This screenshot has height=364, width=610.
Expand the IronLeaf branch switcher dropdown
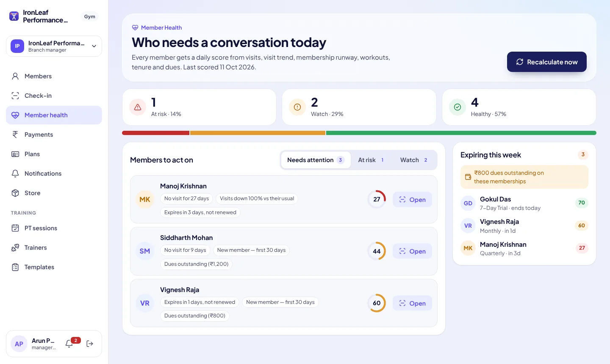54,46
